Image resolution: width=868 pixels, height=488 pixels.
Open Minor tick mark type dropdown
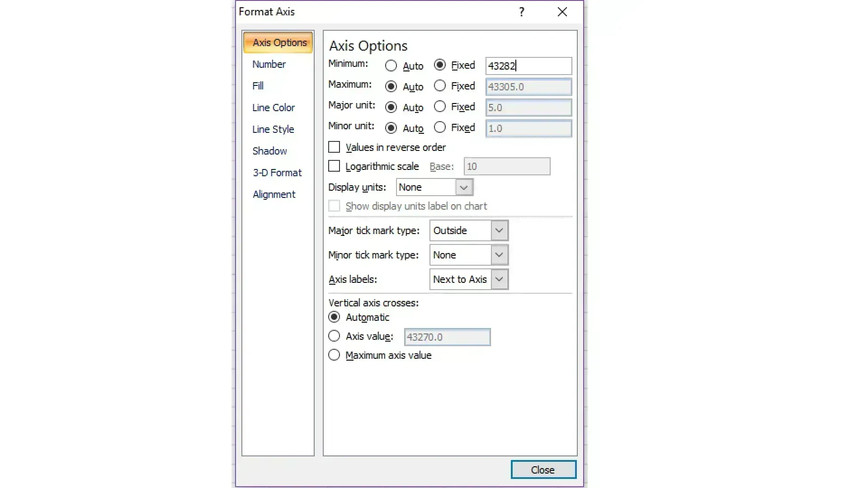[x=499, y=255]
